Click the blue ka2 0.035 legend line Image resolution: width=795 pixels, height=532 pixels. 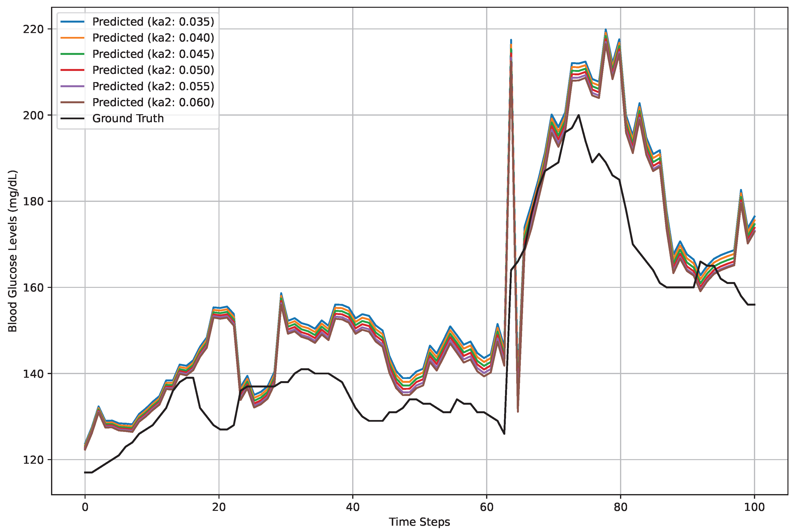click(x=72, y=22)
